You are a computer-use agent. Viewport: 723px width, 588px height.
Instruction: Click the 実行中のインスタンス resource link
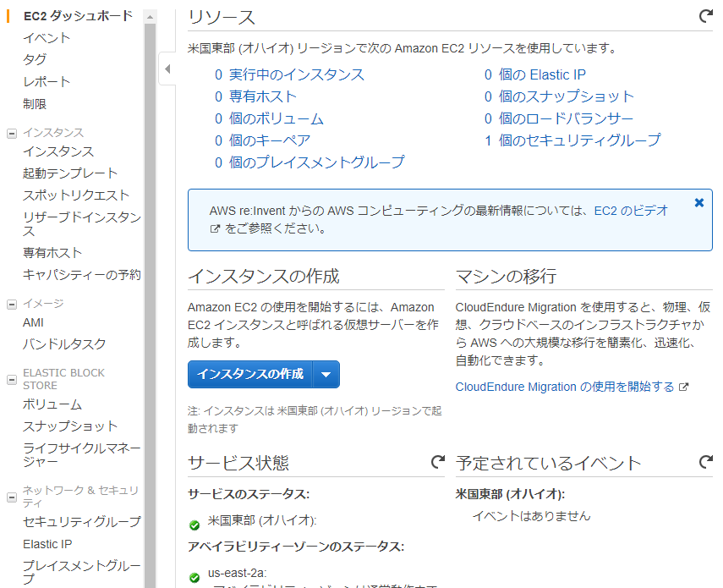click(297, 74)
